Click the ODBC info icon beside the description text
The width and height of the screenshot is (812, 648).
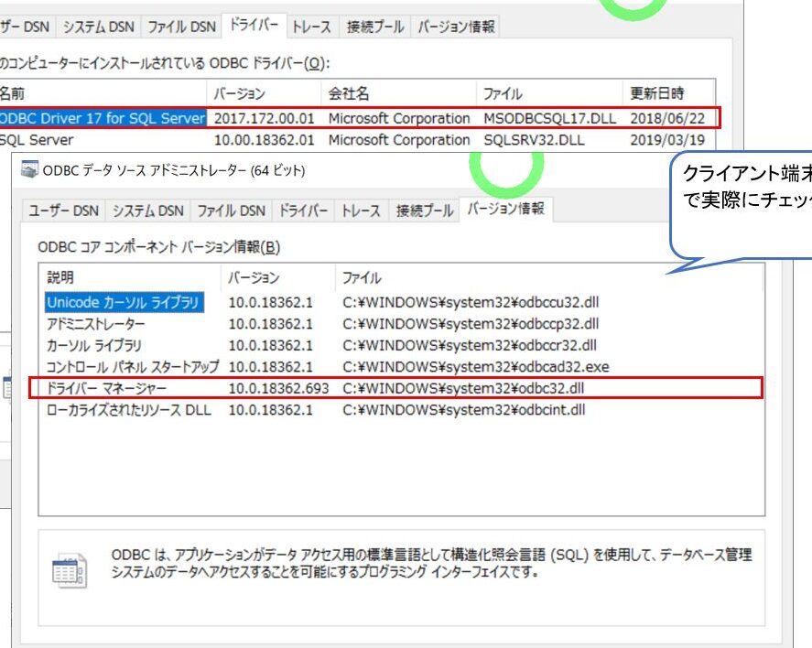(69, 570)
